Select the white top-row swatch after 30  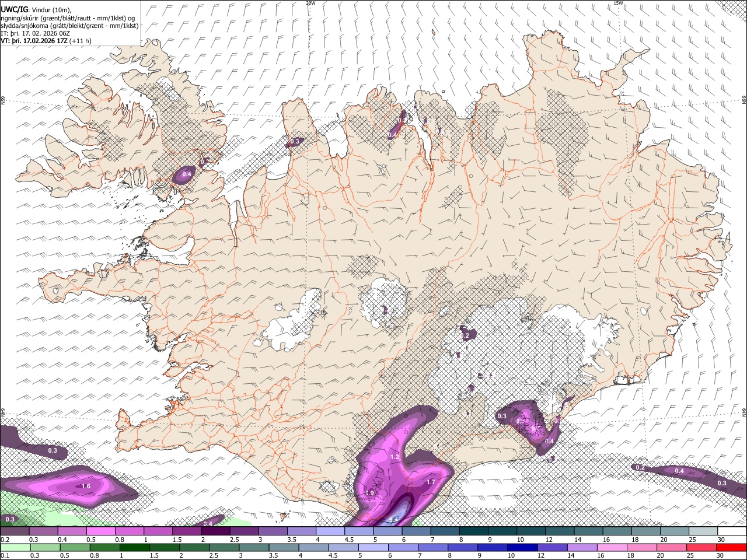tap(732, 531)
